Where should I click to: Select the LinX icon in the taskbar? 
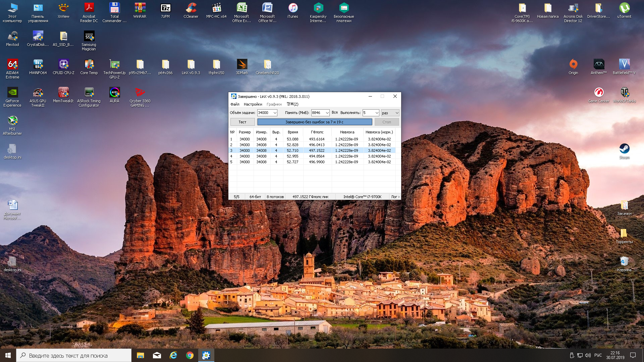[x=206, y=355]
